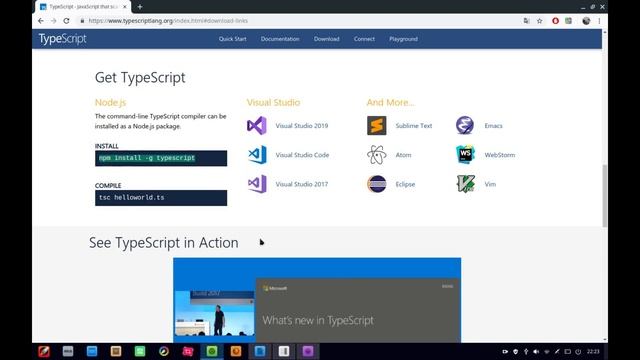Click the address bar URL field
Image resolution: width=640 pixels, height=360 pixels.
[x=302, y=21]
